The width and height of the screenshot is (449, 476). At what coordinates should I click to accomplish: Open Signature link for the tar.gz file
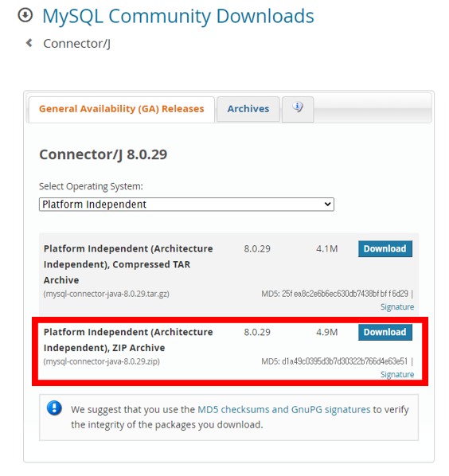coord(397,307)
